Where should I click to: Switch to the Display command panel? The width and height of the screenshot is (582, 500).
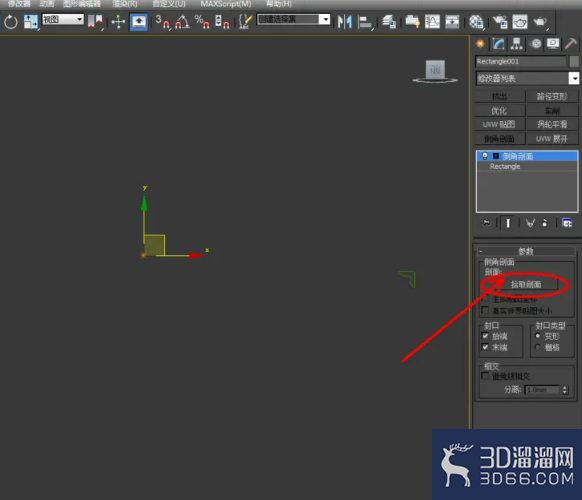(553, 44)
